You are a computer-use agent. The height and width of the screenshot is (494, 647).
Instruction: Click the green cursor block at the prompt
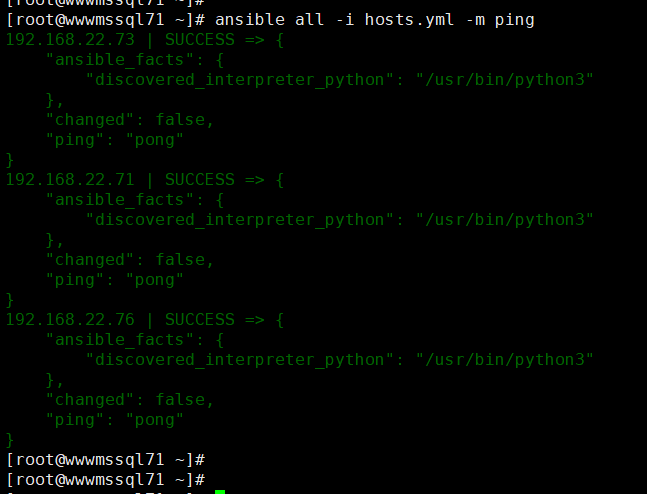click(220, 490)
